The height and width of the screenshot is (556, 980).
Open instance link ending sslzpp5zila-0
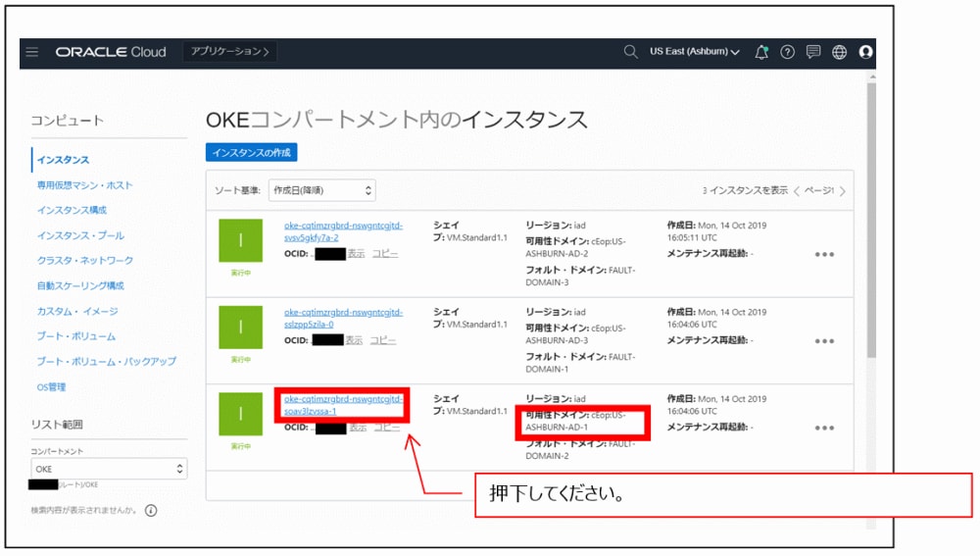pyautogui.click(x=343, y=319)
